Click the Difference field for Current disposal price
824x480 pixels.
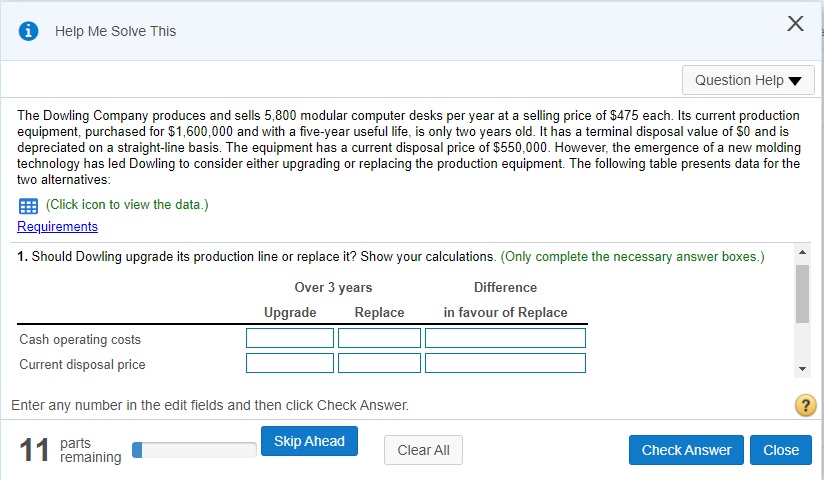505,363
